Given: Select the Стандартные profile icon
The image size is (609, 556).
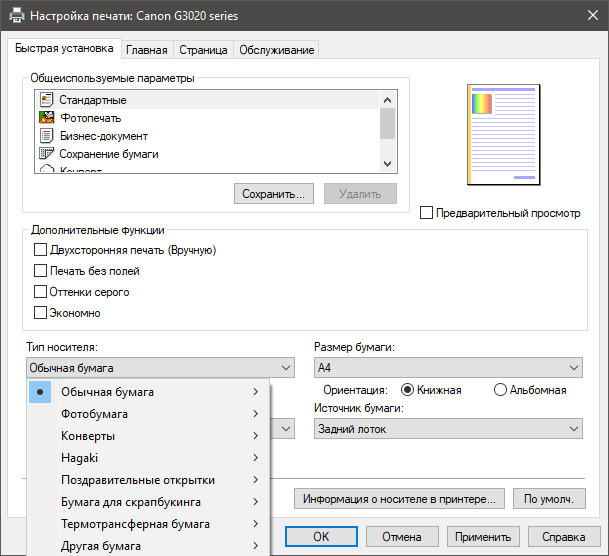Looking at the screenshot, I should pyautogui.click(x=47, y=100).
